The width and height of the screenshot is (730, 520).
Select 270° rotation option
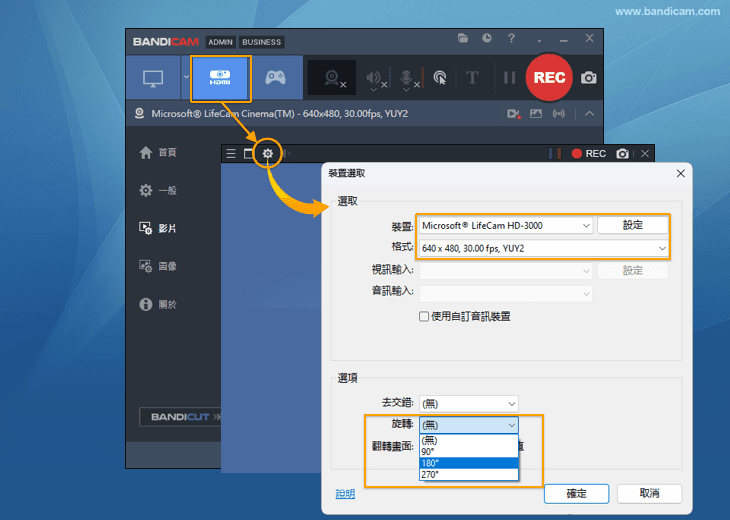tap(469, 475)
